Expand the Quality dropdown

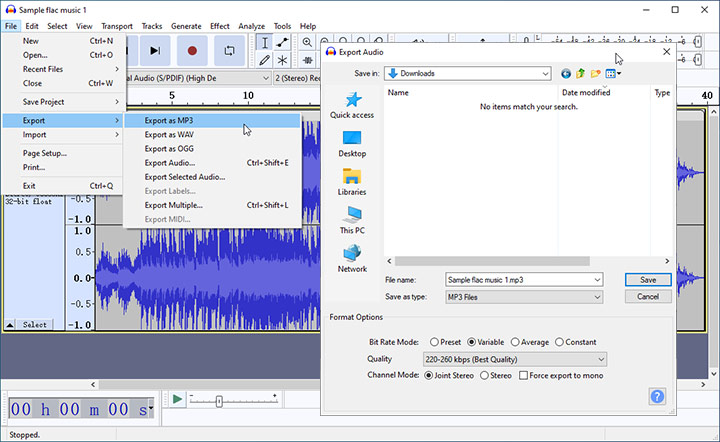[516, 359]
